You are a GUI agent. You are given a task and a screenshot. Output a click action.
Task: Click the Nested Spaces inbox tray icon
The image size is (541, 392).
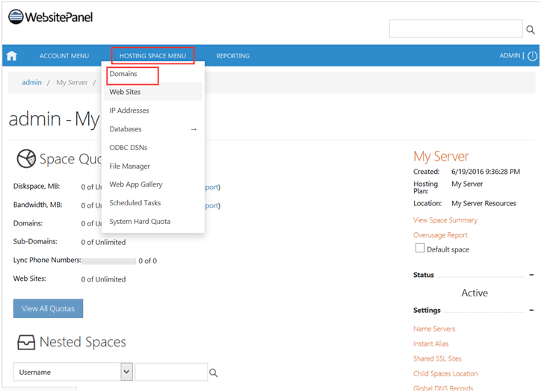click(26, 342)
